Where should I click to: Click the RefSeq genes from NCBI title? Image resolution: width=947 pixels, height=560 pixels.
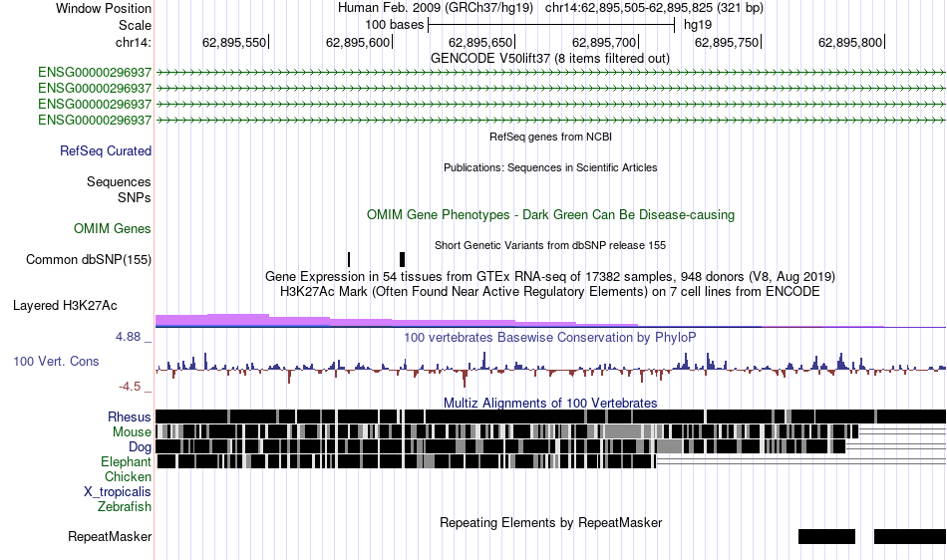(550, 137)
